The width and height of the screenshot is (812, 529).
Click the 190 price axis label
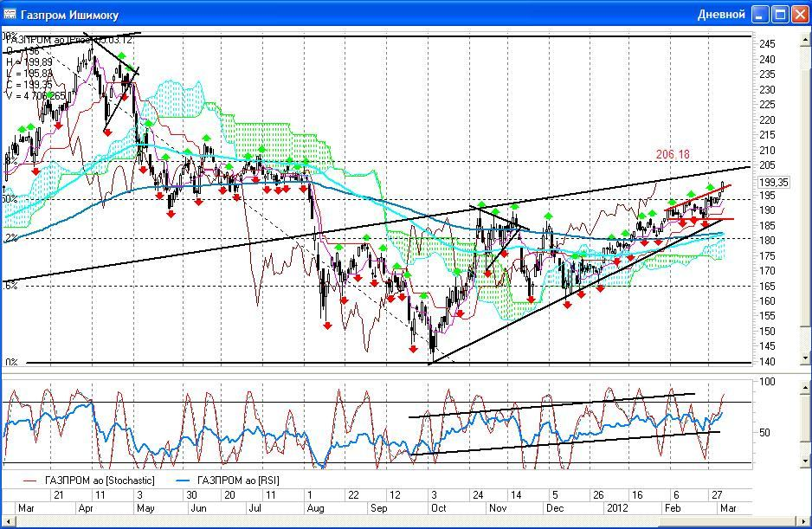coord(768,210)
